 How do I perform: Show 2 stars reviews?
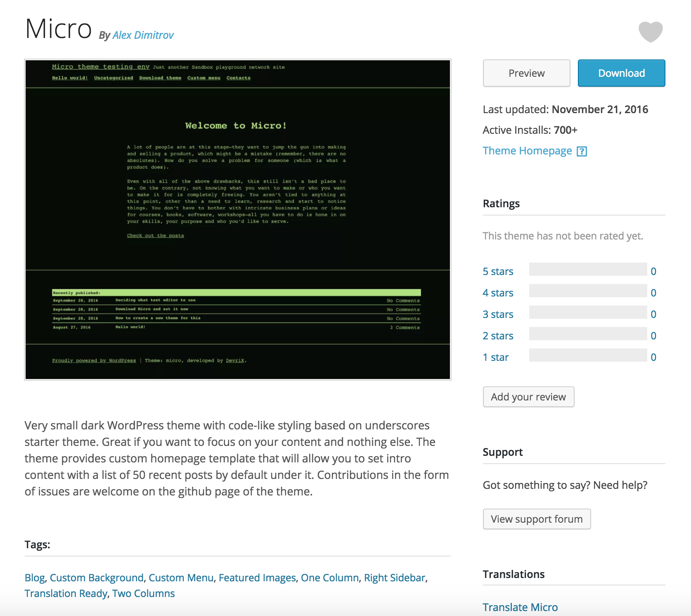(x=498, y=336)
